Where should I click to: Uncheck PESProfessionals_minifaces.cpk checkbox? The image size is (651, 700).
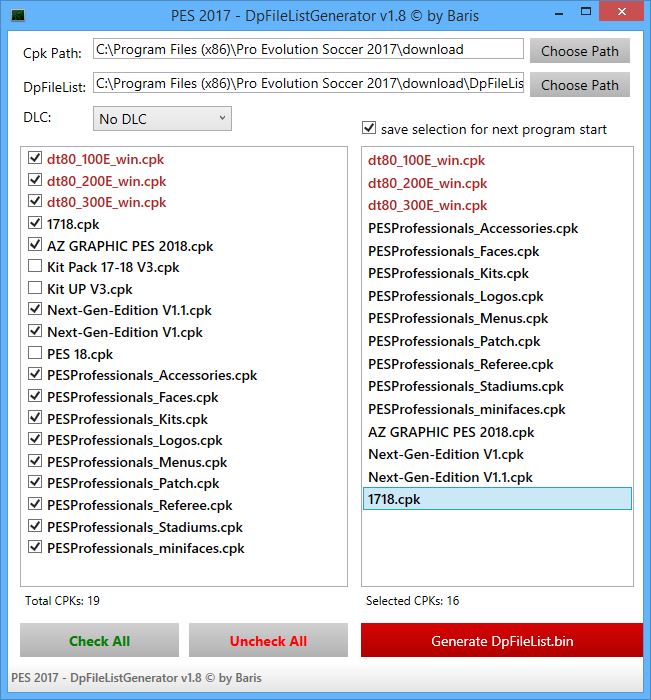pyautogui.click(x=35, y=547)
